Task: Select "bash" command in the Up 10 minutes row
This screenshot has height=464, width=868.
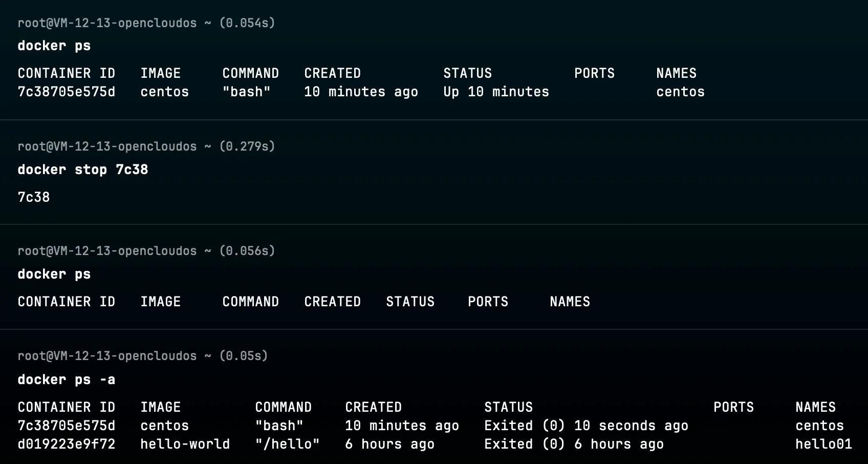Action: pos(246,92)
